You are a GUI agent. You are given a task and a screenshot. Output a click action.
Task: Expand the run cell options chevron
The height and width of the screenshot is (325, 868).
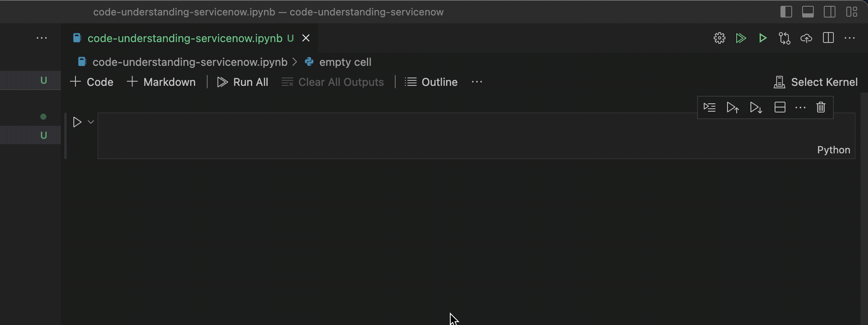[91, 122]
